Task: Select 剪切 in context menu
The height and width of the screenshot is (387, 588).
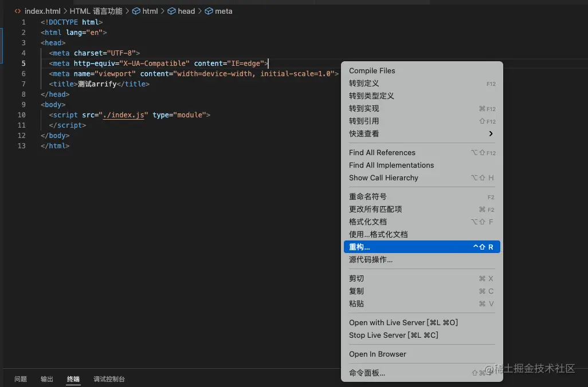Action: click(x=422, y=279)
